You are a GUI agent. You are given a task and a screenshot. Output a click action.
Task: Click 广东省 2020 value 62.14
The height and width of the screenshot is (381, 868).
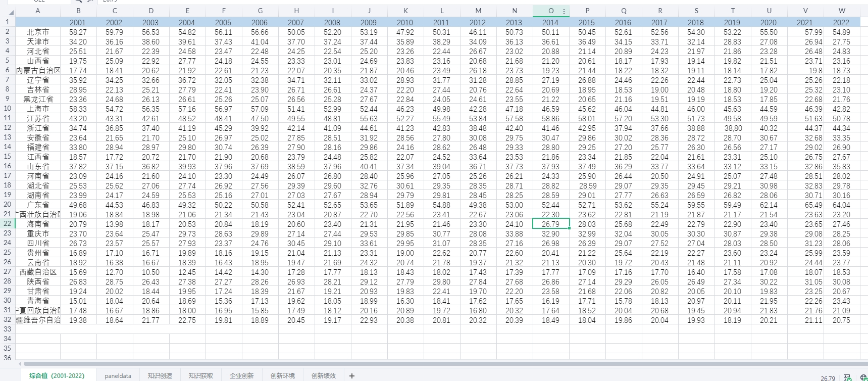769,205
